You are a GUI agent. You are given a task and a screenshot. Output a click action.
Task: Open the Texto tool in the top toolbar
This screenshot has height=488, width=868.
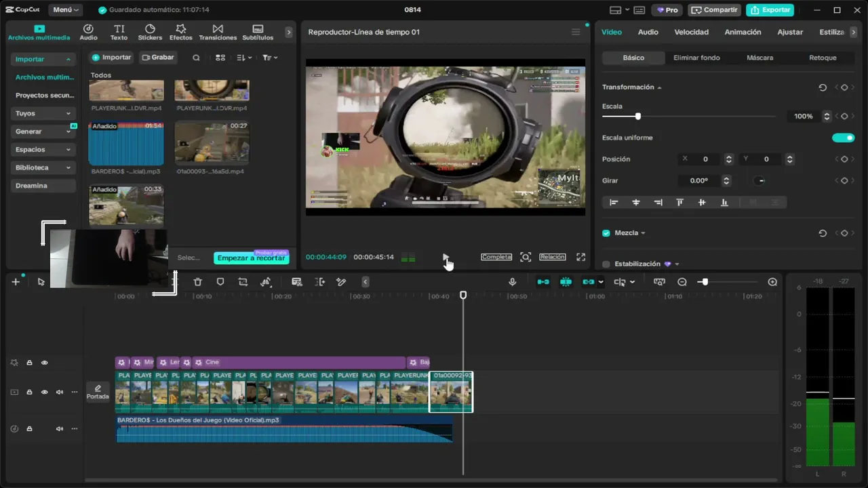119,32
